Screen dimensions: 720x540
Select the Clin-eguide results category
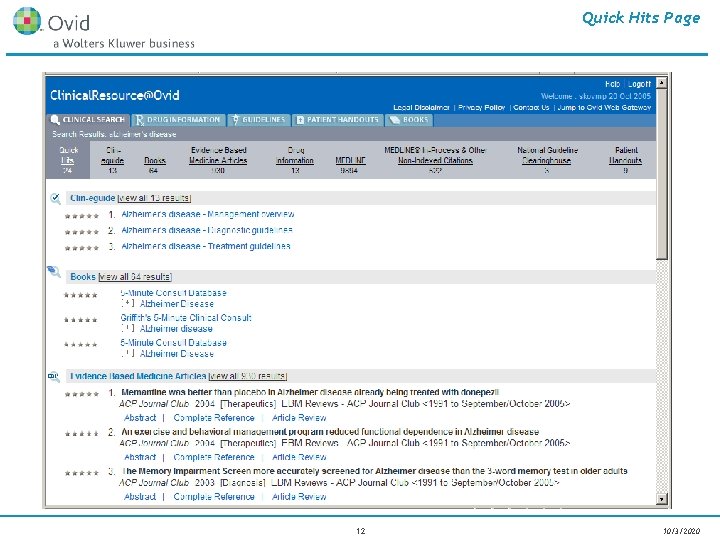pos(112,160)
